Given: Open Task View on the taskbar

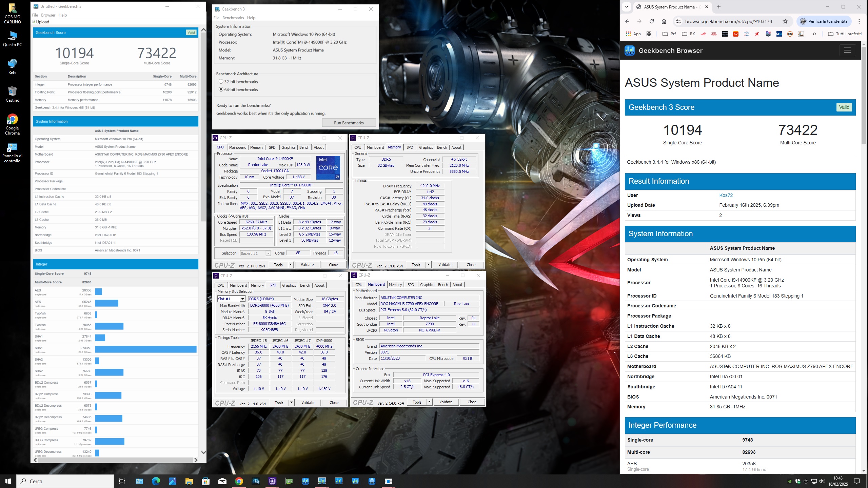Looking at the screenshot, I should pos(122,481).
